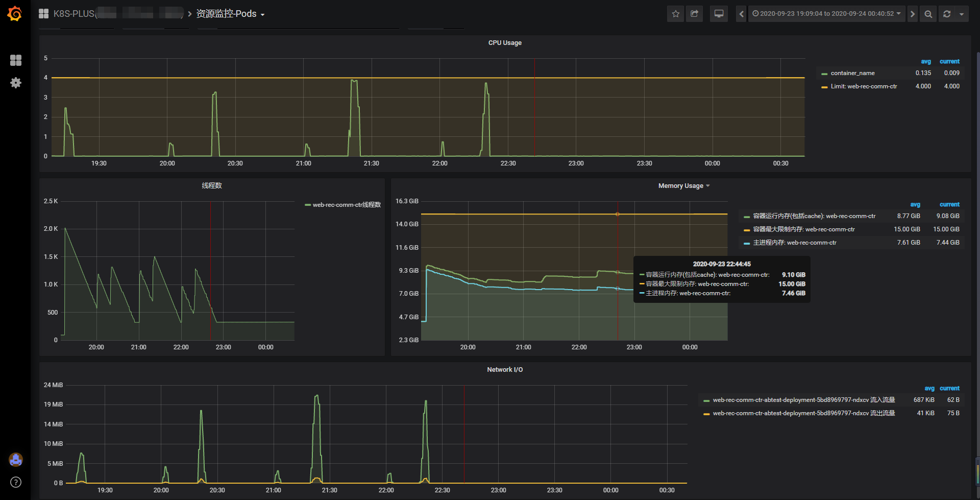Change color of 主进程内存 series swatch
The height and width of the screenshot is (500, 980).
pyautogui.click(x=747, y=243)
